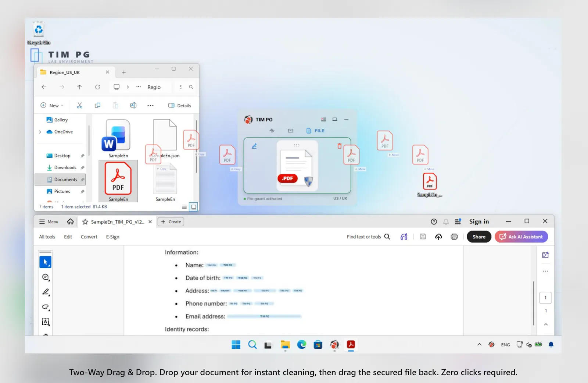Screen dimensions: 588x383
Task: Rename the selected file in File Explorer
Action: pyautogui.click(x=133, y=106)
